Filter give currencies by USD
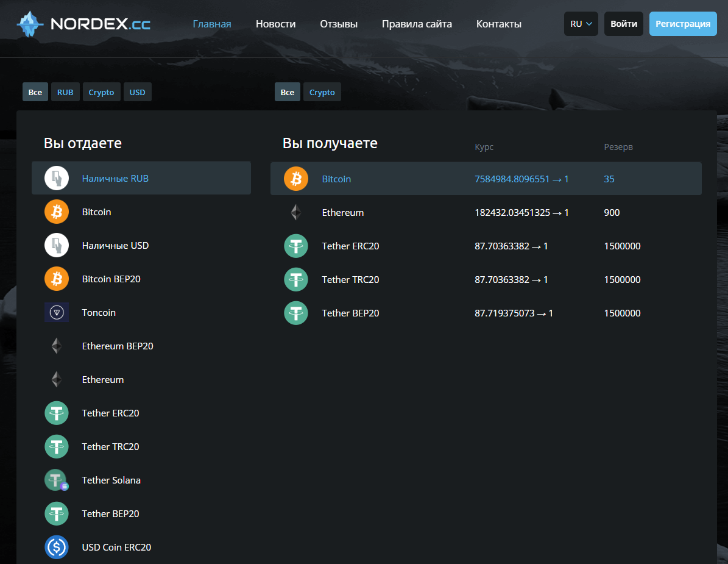The height and width of the screenshot is (564, 728). tap(137, 92)
